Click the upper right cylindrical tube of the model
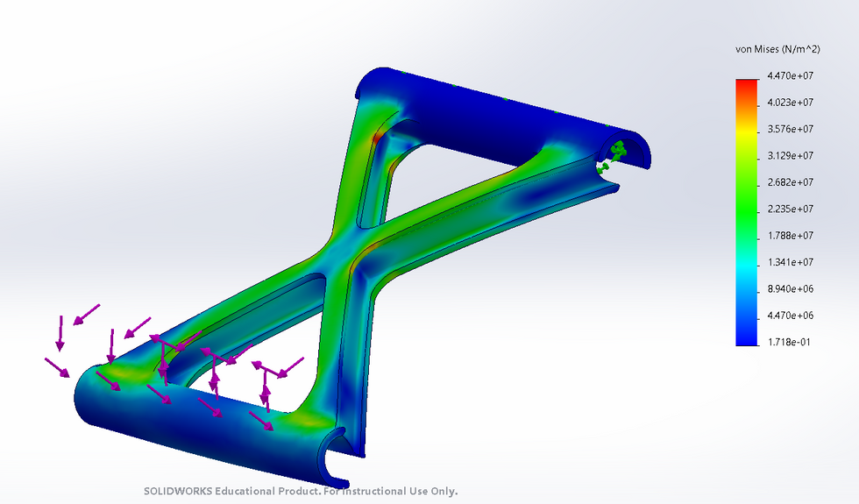 click(504, 117)
